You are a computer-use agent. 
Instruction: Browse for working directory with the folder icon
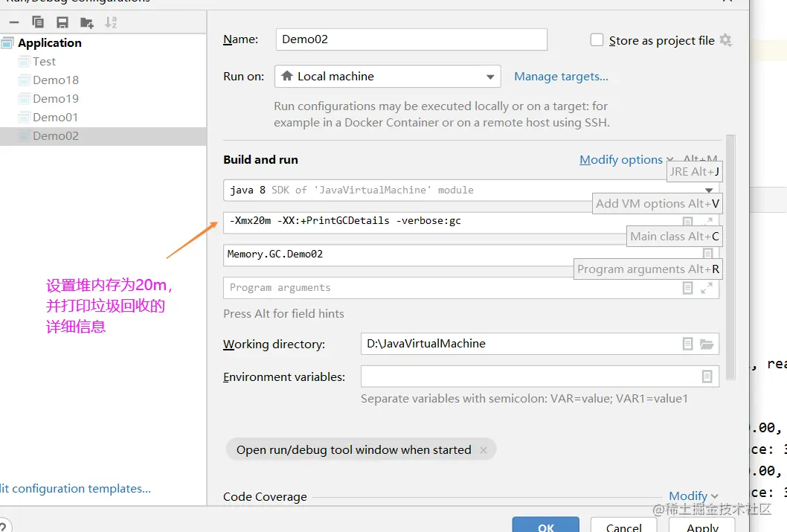(x=707, y=344)
